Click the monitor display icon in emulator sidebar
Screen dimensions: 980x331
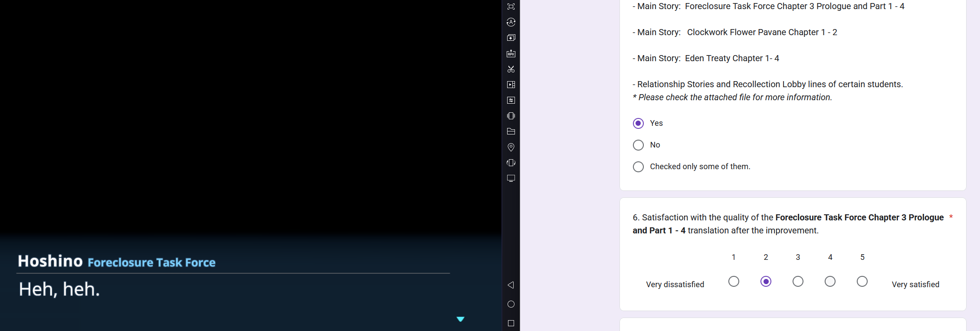pos(511,178)
